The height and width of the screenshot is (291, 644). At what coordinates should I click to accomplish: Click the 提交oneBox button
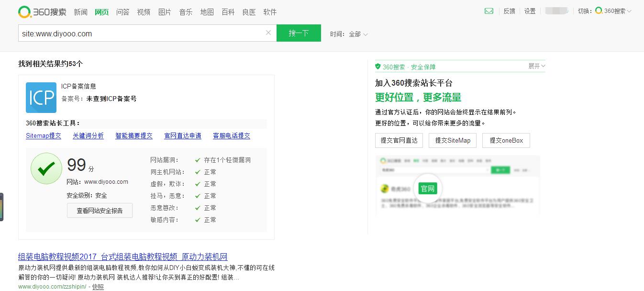tap(506, 140)
